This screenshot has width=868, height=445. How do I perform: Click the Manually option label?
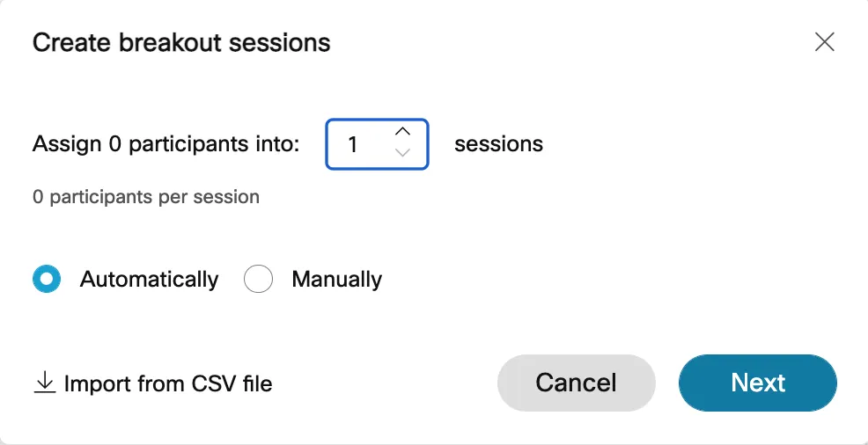coord(336,280)
